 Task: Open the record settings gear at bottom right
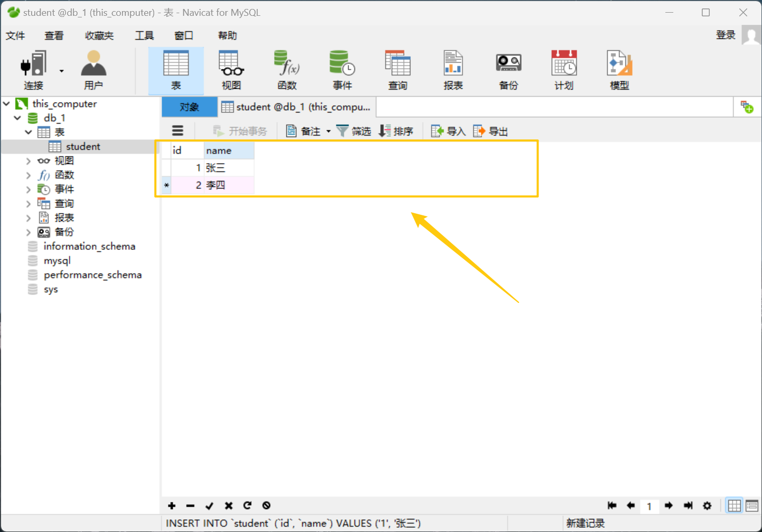707,506
